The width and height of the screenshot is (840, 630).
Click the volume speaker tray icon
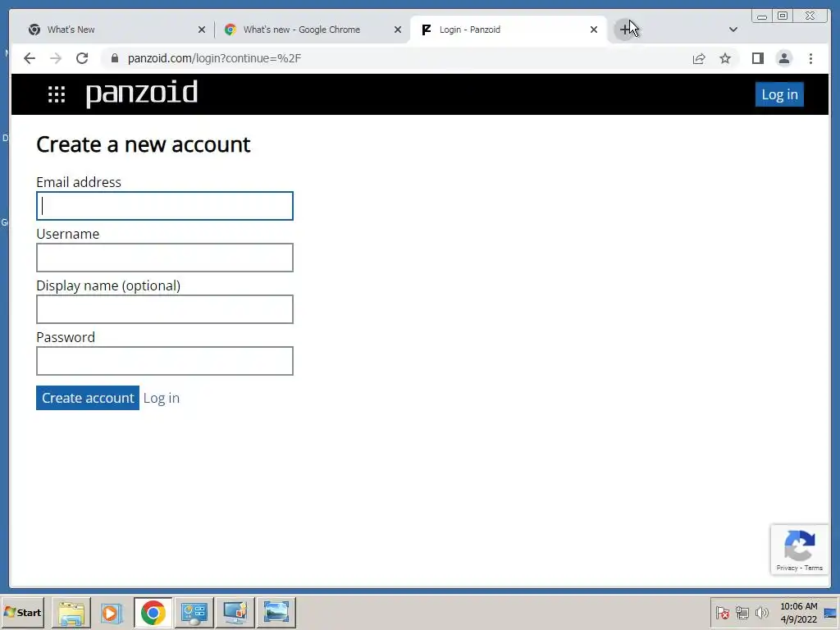[761, 612]
